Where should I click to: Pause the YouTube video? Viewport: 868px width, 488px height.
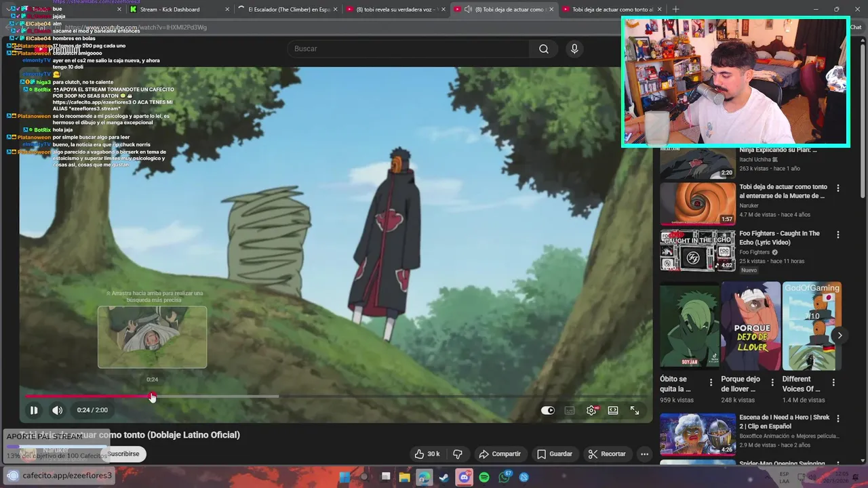[33, 410]
